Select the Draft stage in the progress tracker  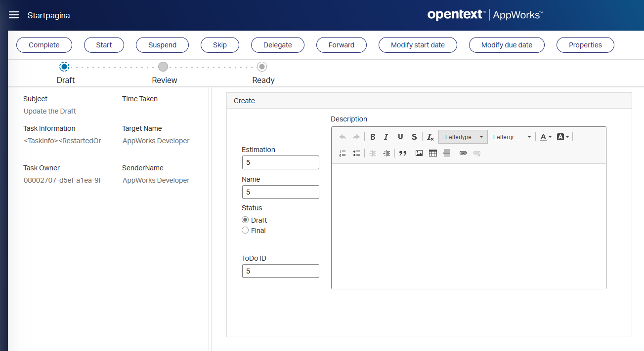click(64, 67)
